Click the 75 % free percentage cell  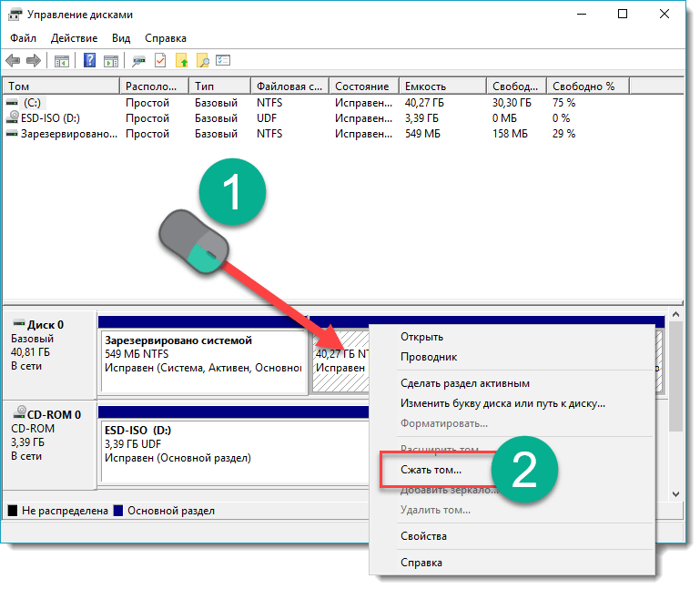click(x=563, y=103)
